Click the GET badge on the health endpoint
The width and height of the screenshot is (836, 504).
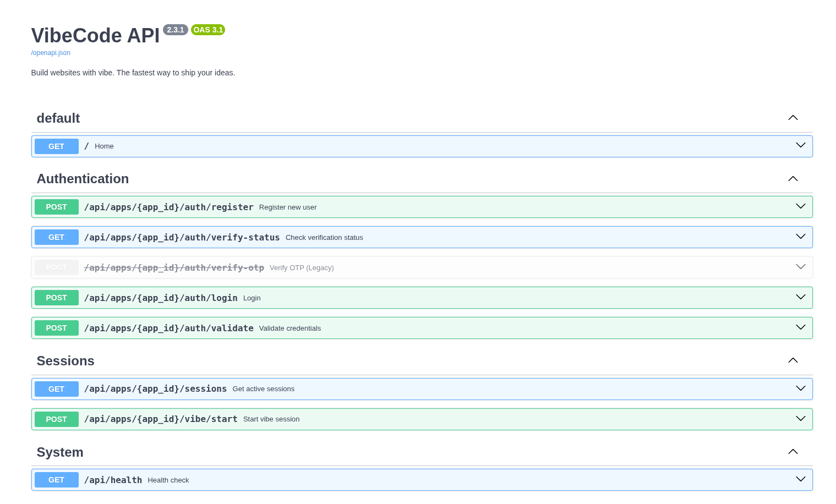tap(56, 479)
